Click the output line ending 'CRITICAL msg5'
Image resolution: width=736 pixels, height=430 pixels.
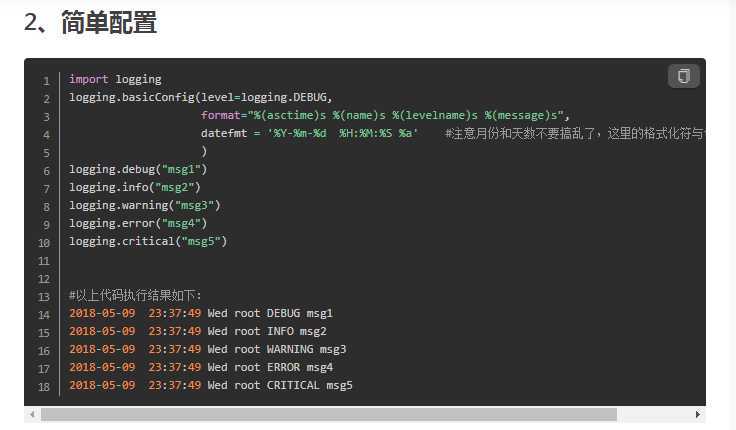tap(211, 385)
